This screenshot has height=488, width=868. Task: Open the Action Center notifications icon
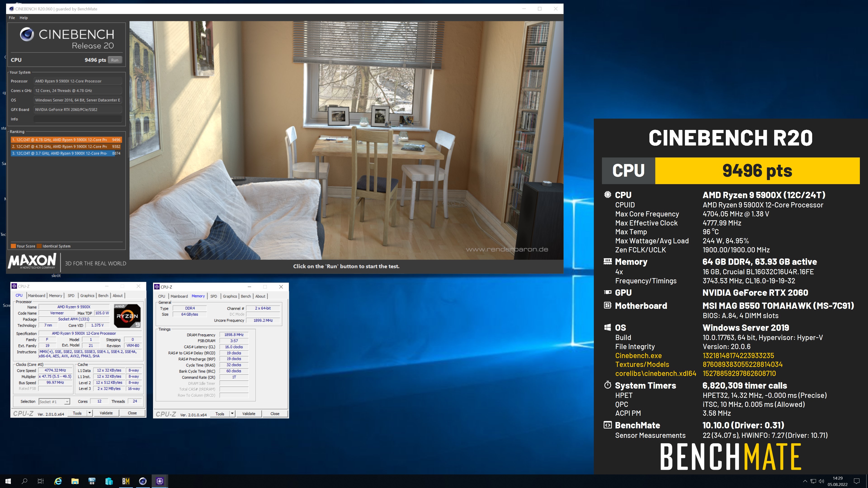point(856,481)
